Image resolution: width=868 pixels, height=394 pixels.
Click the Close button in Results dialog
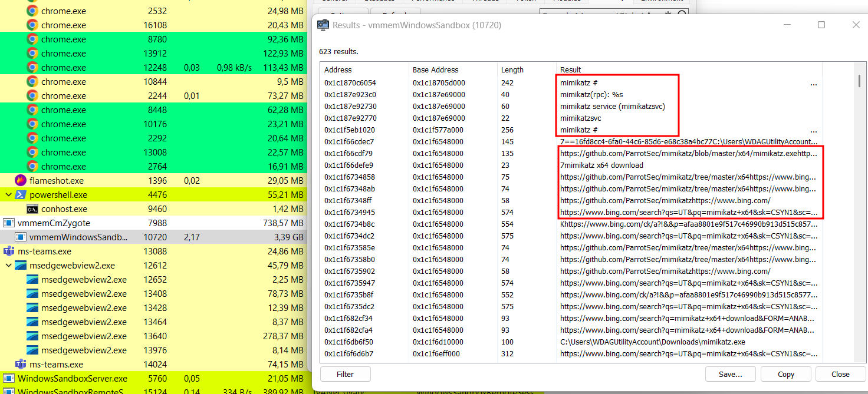(840, 374)
